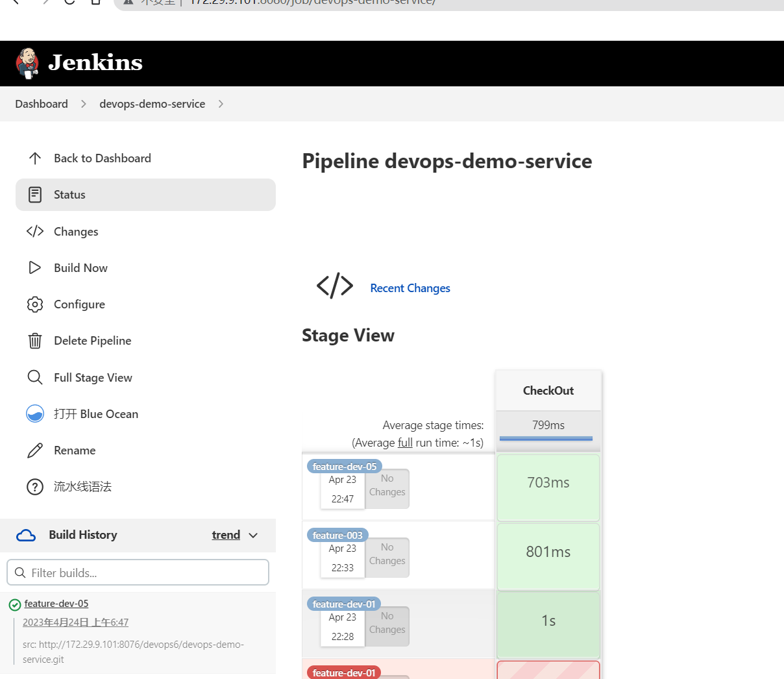Click the Rename pencil icon
The image size is (784, 679).
[x=35, y=451]
